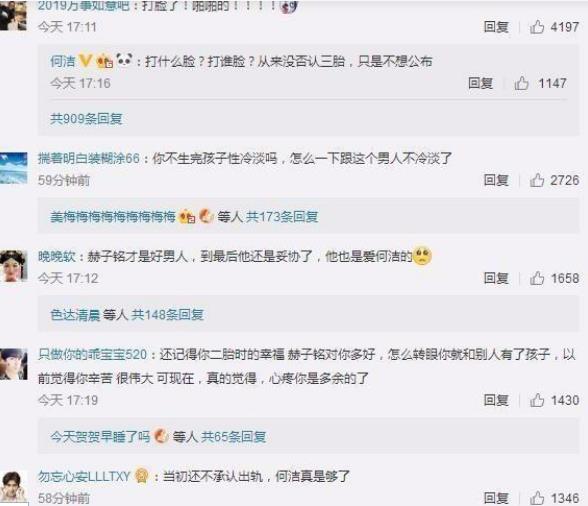588x506 pixels.
Task: Like 何洁's reply with 1147 likes
Action: tap(521, 83)
